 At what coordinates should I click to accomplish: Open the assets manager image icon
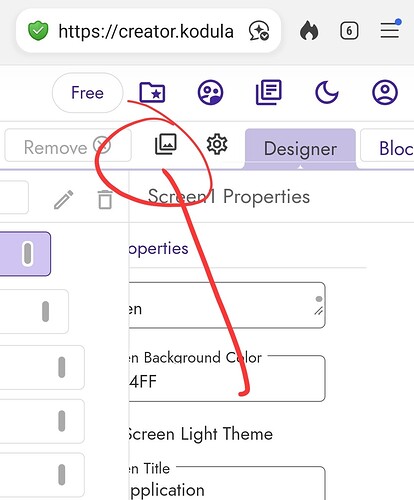click(x=166, y=144)
